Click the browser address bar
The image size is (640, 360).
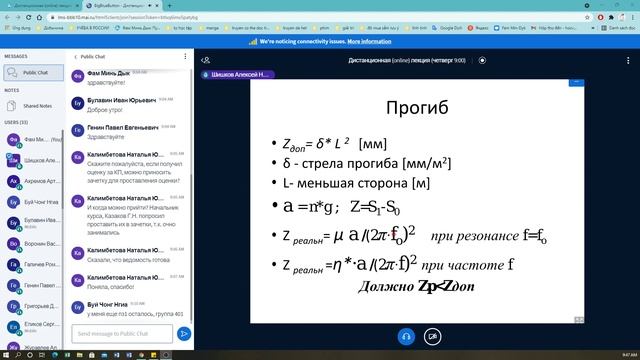click(318, 18)
